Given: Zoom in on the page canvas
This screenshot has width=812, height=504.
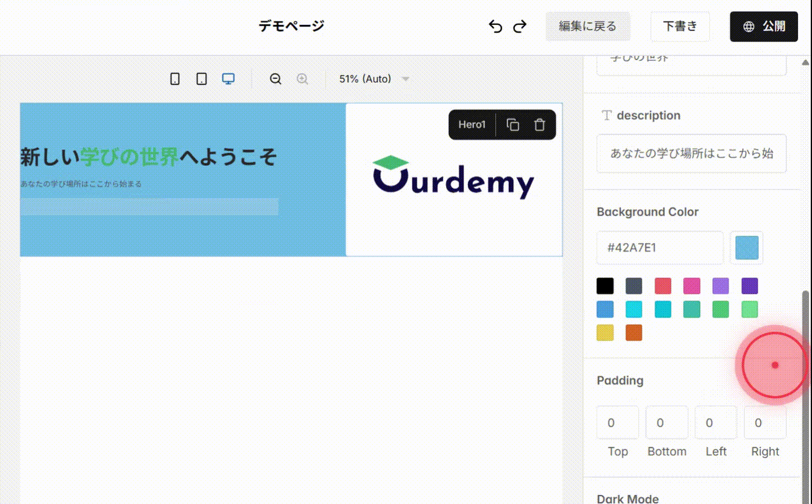Looking at the screenshot, I should coord(303,79).
